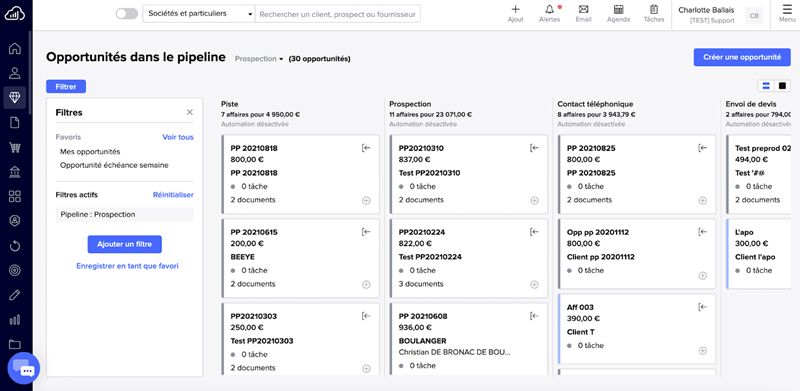Click Créer une opportunité button
This screenshot has height=391, width=800.
pos(742,57)
